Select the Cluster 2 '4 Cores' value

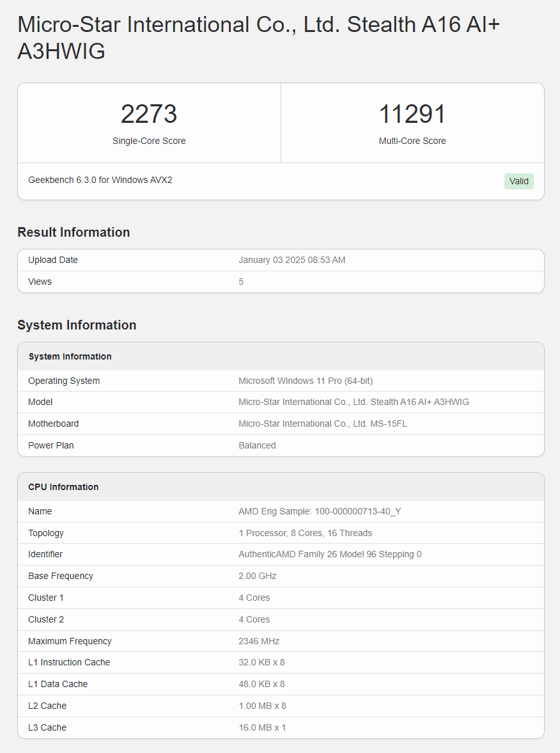coord(254,619)
